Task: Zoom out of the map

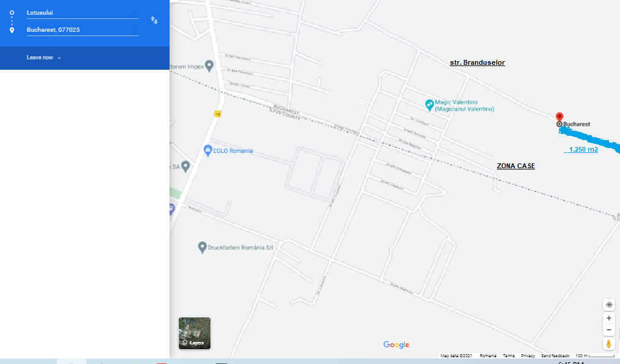Action: (x=609, y=330)
